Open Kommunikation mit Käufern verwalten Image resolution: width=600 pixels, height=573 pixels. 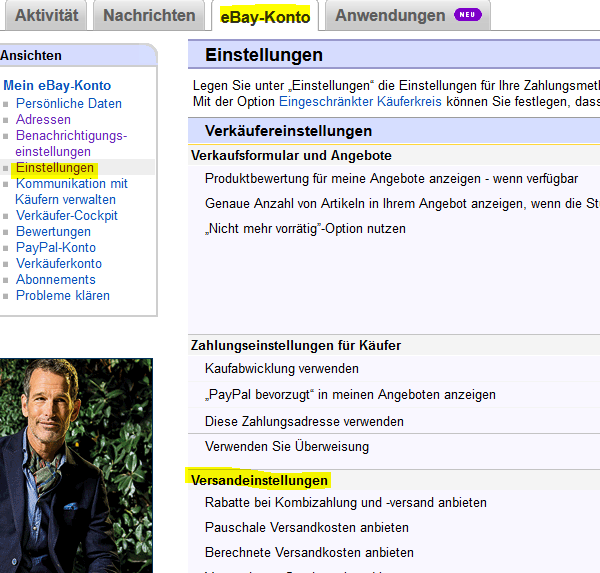click(x=71, y=191)
